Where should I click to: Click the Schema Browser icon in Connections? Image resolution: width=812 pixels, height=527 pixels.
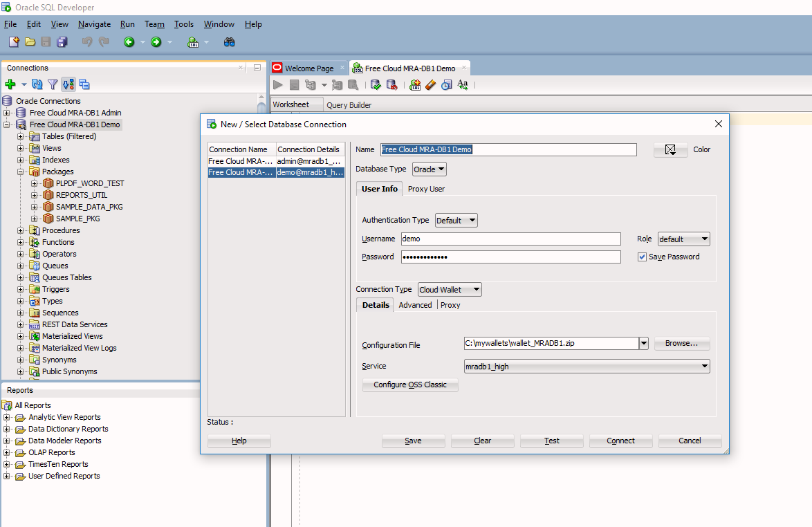point(68,84)
